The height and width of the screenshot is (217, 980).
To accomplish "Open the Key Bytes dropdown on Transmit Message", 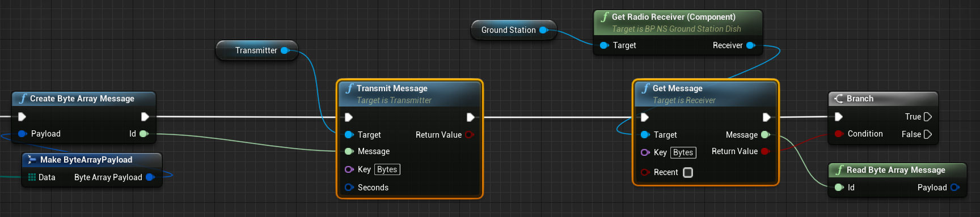I will click(387, 169).
